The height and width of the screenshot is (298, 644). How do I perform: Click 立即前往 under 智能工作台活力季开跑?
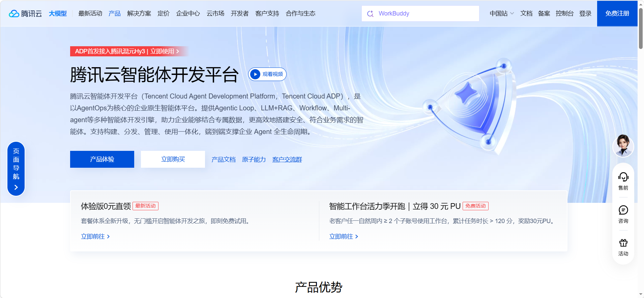point(344,237)
